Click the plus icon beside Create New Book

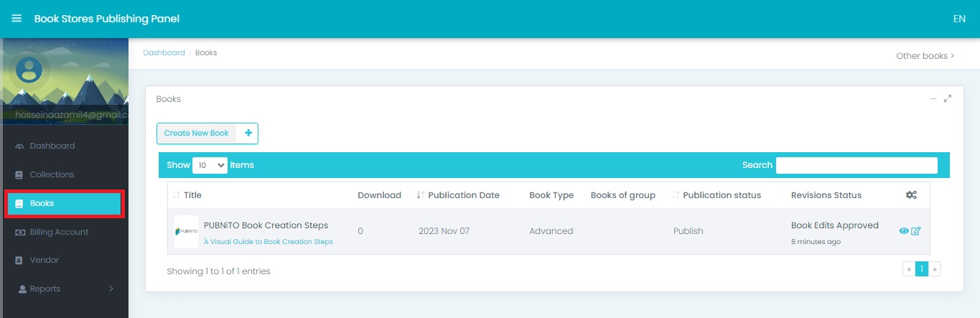point(248,133)
